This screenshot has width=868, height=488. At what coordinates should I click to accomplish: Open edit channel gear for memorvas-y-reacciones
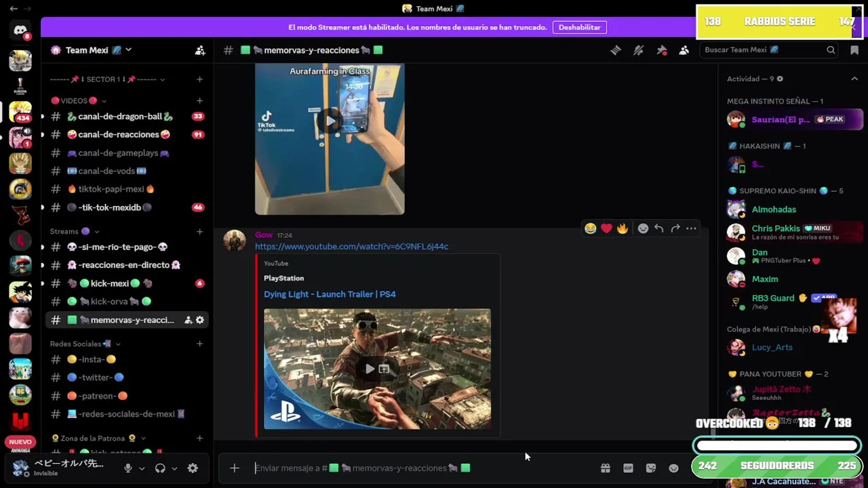(199, 320)
